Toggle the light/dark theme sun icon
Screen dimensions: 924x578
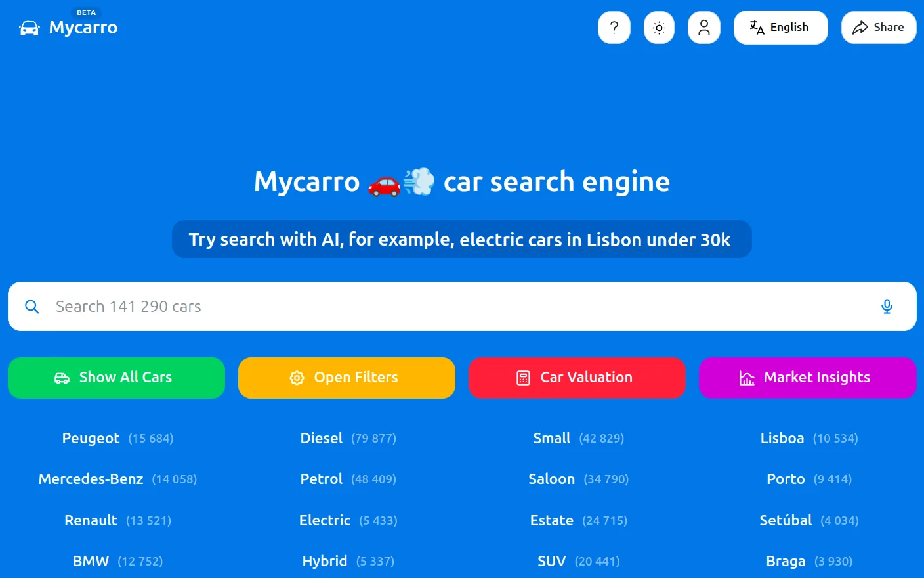(659, 28)
